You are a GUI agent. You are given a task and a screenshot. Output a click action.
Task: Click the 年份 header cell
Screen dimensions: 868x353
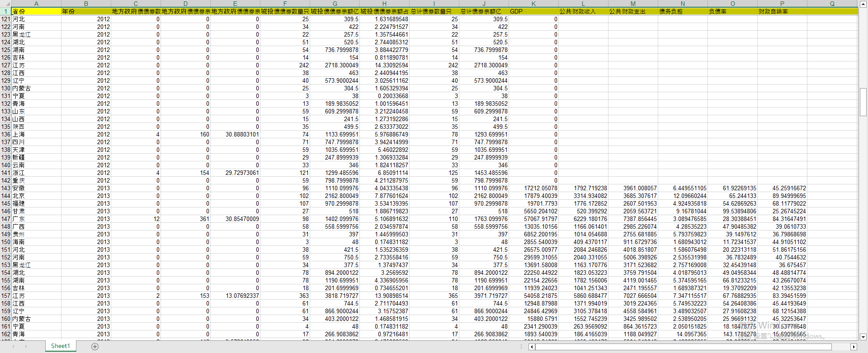[x=86, y=12]
